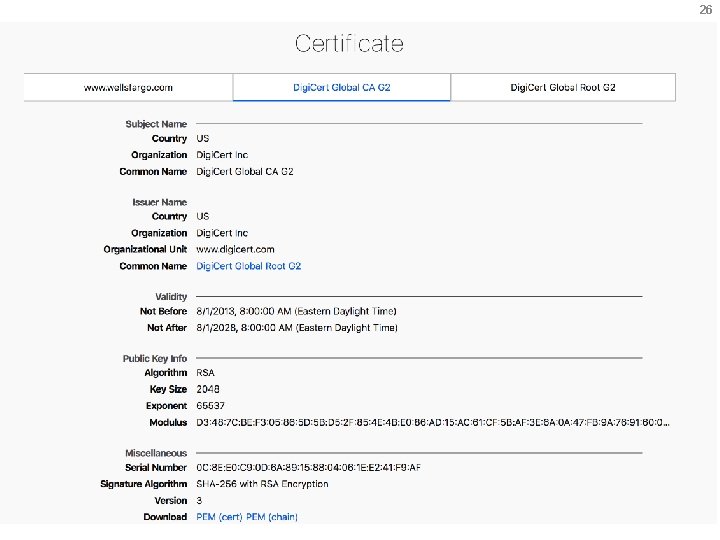Click the www.digicert.com Organizational Unit value
Viewport: 720px width, 540px height.
[235, 249]
